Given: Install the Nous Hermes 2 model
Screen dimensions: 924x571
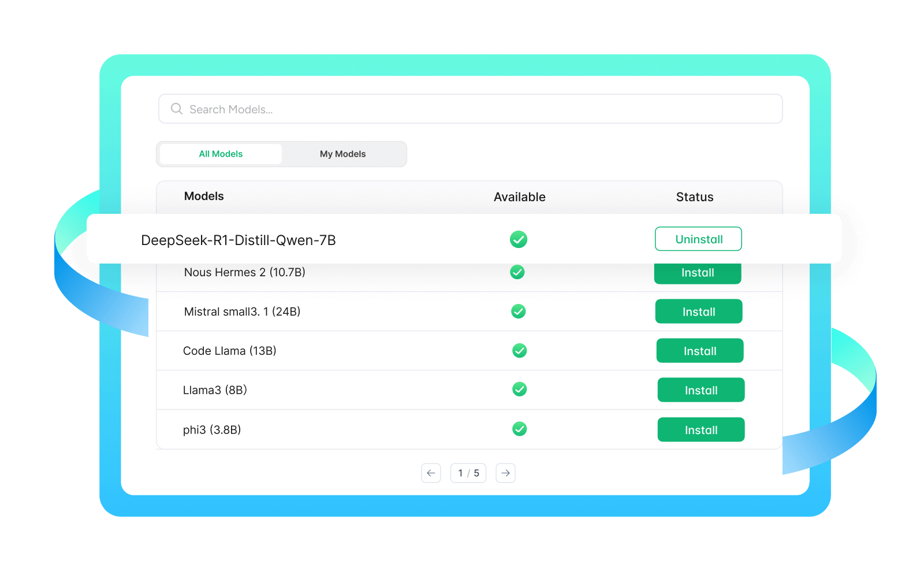Looking at the screenshot, I should (x=697, y=273).
